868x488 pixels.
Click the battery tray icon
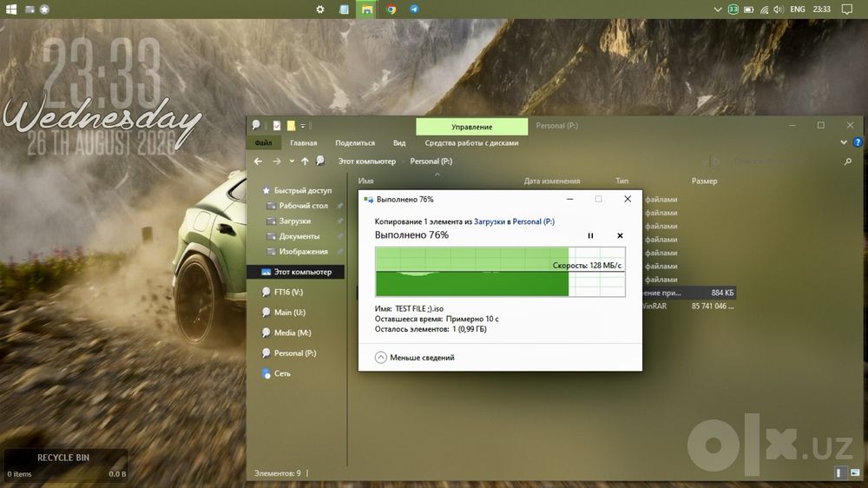click(748, 10)
